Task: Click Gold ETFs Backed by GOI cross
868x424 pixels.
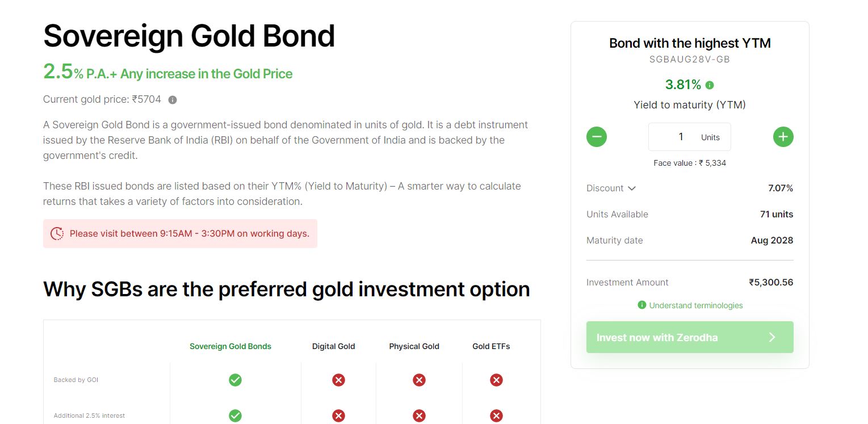Action: click(x=496, y=380)
